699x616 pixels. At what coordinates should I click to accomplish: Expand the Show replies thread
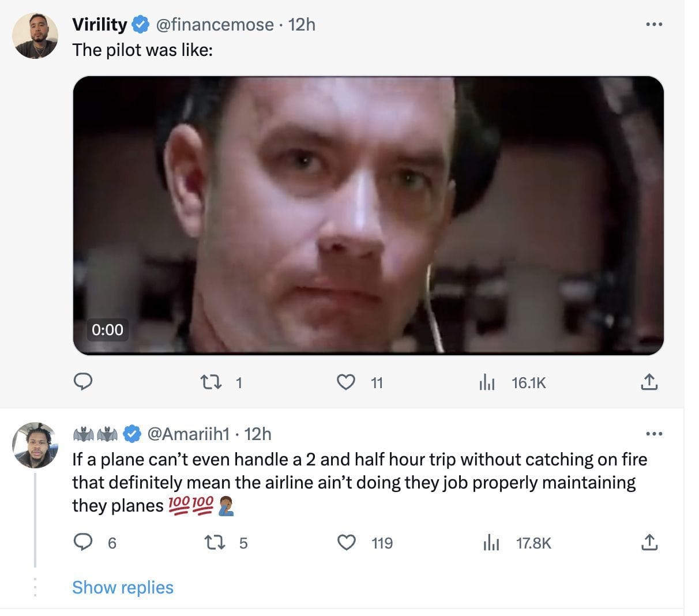pos(123,587)
